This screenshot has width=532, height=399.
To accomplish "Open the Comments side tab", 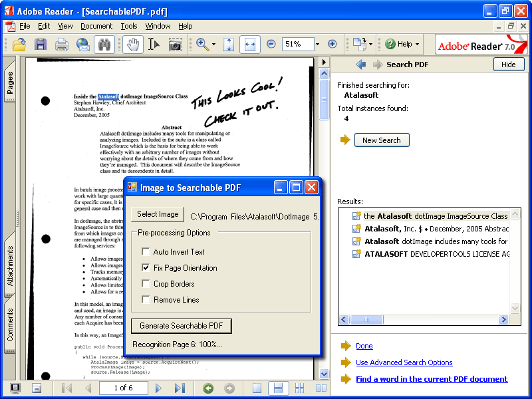I will [10, 325].
